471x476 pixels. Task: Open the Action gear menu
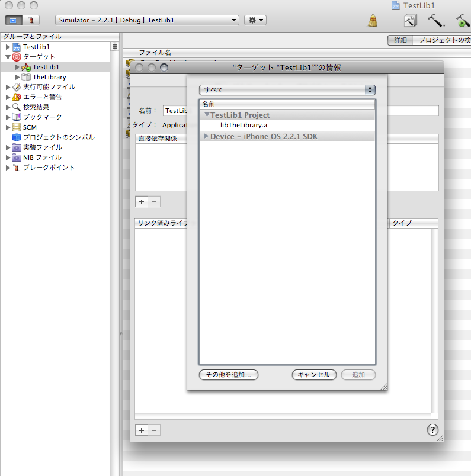(x=255, y=20)
